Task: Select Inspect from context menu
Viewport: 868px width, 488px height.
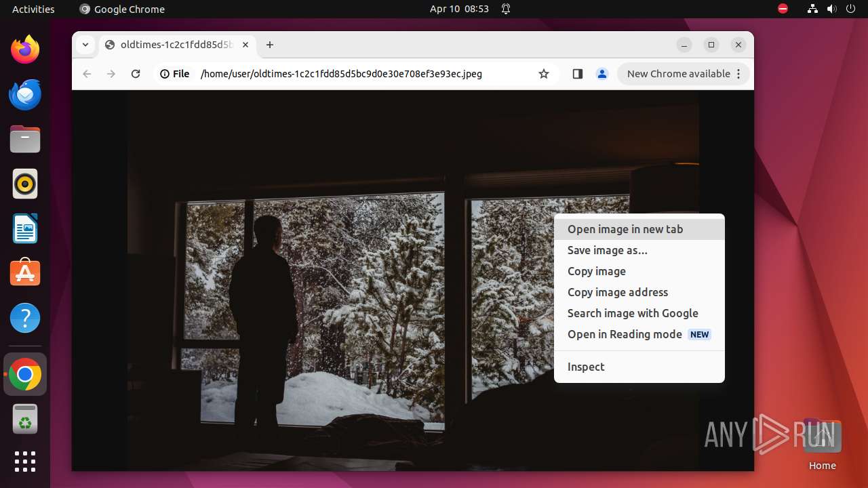Action: click(639, 367)
